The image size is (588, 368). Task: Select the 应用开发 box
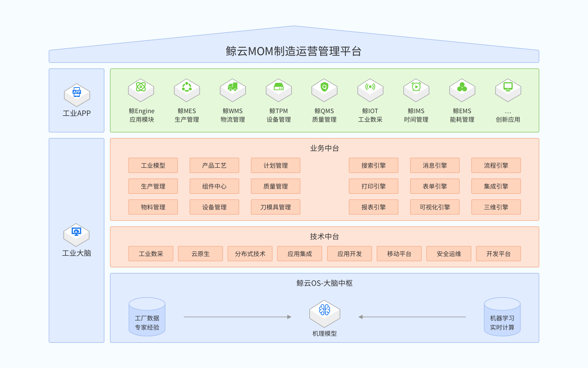[350, 254]
